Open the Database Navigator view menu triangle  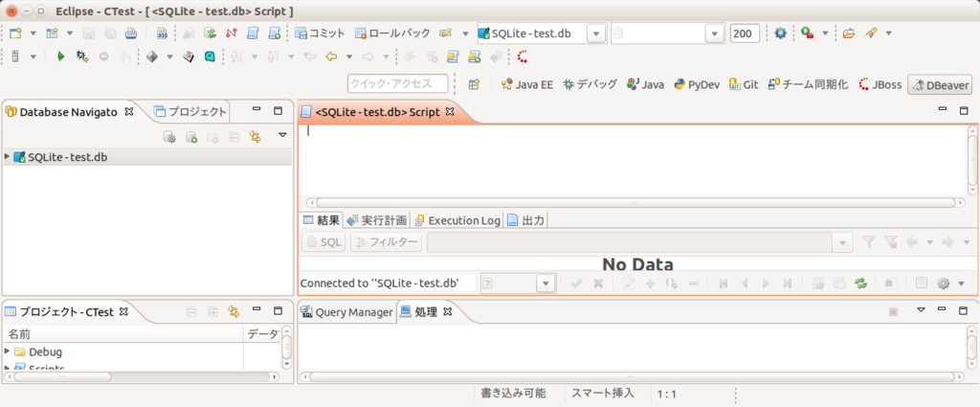click(x=282, y=135)
